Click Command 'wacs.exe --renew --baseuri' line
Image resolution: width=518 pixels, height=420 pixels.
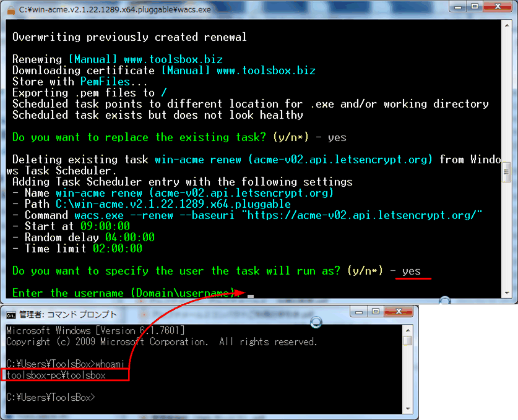click(x=247, y=215)
